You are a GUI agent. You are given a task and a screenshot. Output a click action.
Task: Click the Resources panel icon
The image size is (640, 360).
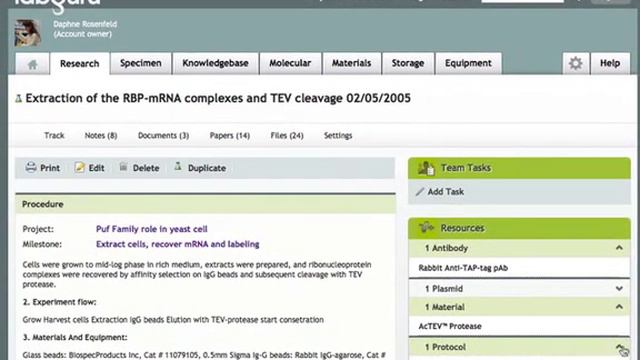pos(427,227)
